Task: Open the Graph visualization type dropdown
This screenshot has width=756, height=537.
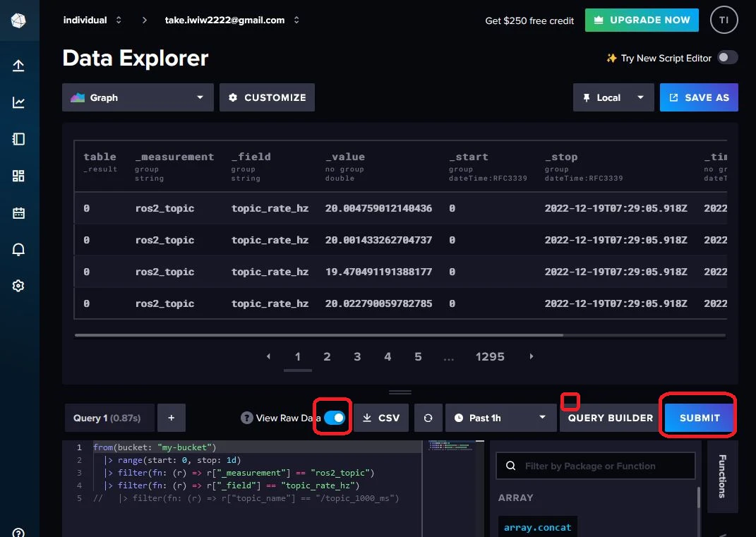Action: pos(138,97)
